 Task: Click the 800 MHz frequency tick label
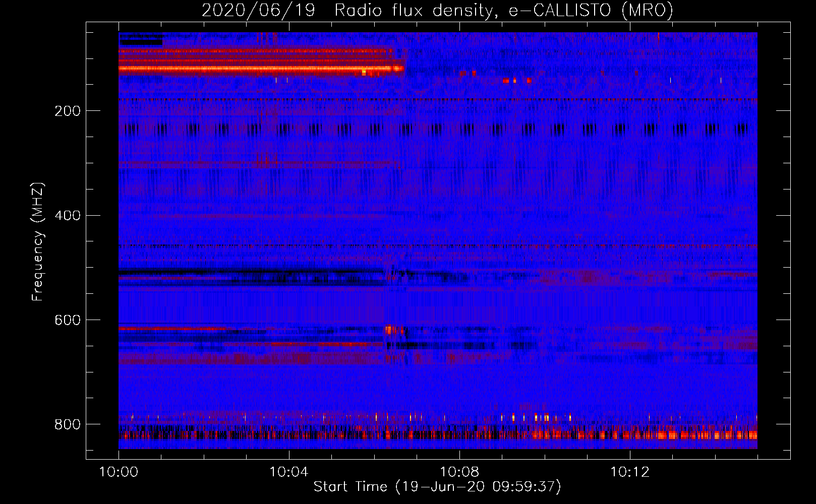tap(68, 424)
